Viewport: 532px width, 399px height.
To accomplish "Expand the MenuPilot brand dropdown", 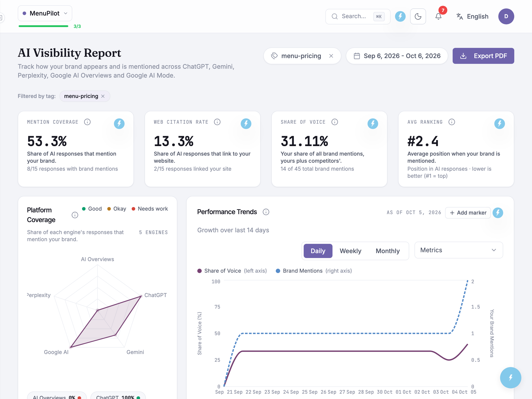I will click(x=45, y=13).
